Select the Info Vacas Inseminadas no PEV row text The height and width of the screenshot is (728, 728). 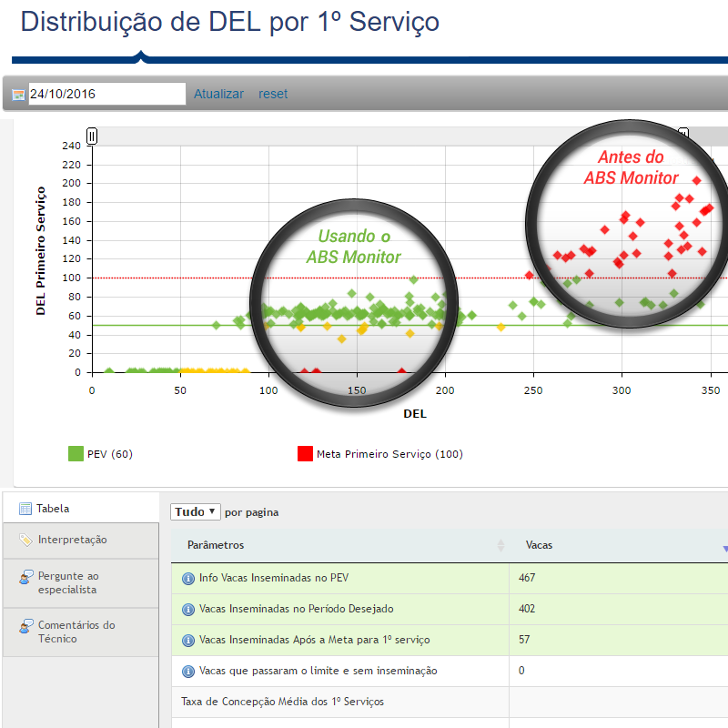(274, 578)
